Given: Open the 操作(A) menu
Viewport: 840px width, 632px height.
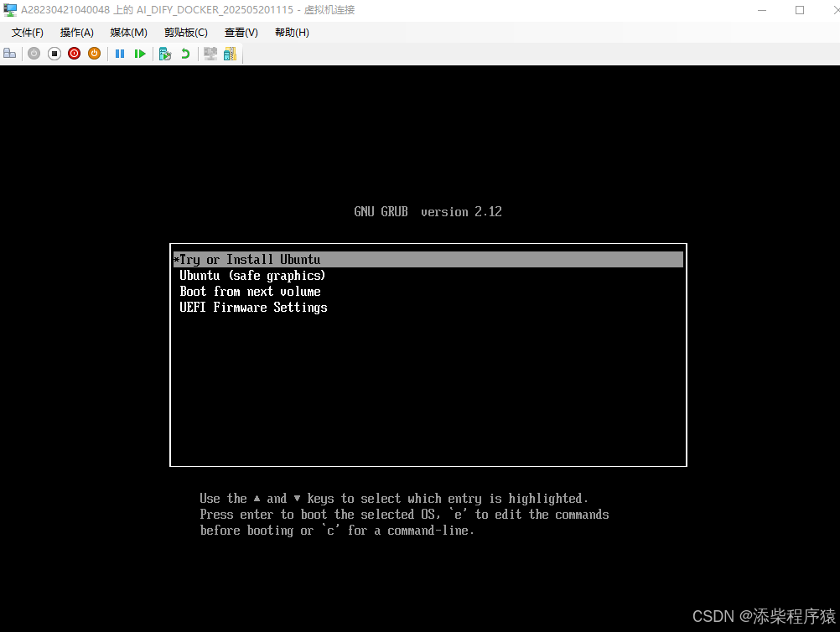Looking at the screenshot, I should pyautogui.click(x=76, y=33).
